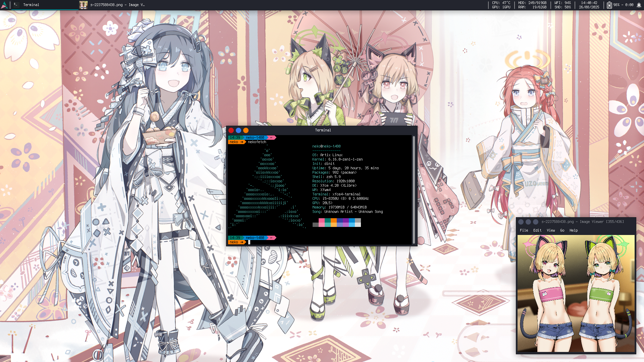The height and width of the screenshot is (362, 644).
Task: Click the displayed image in Image Viewer
Action: click(576, 293)
